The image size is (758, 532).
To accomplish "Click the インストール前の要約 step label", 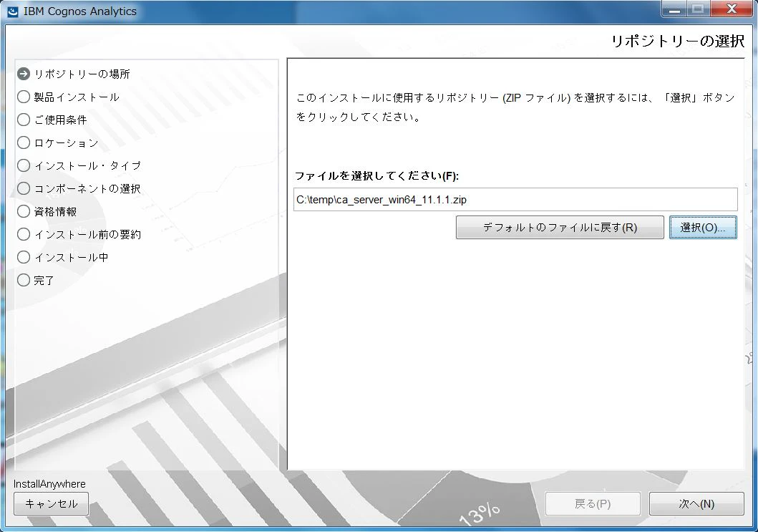I will [87, 234].
